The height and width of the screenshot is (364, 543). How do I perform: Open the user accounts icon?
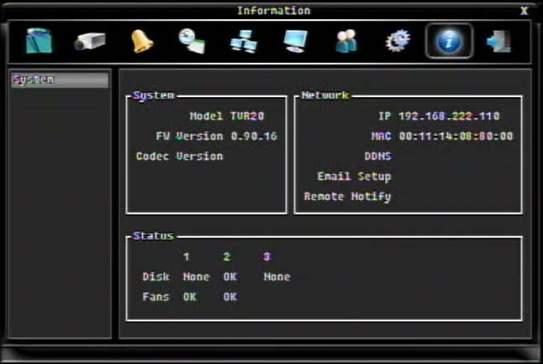click(346, 41)
